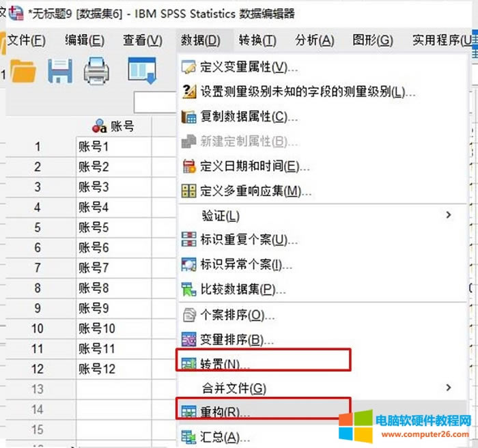
Task: Choose 设置测量级别未知的字段的测量级别(L)
Action: [x=307, y=92]
